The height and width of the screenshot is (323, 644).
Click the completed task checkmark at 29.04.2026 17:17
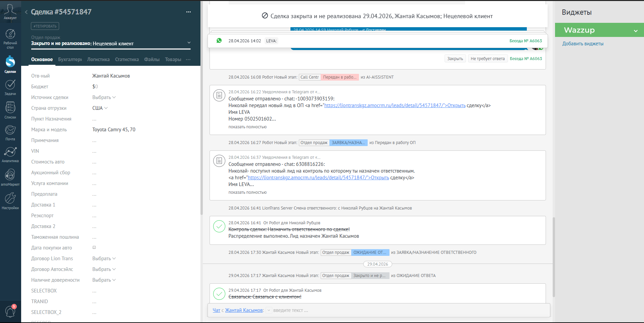[219, 294]
